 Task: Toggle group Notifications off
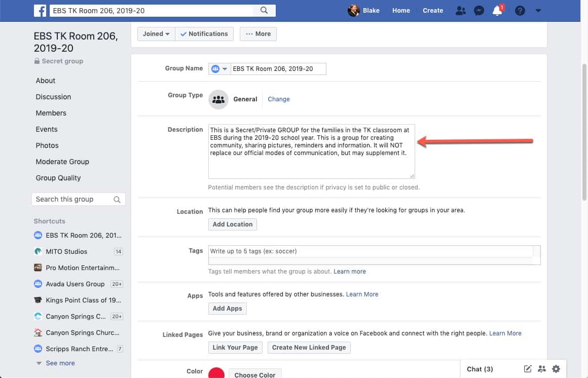click(x=204, y=33)
